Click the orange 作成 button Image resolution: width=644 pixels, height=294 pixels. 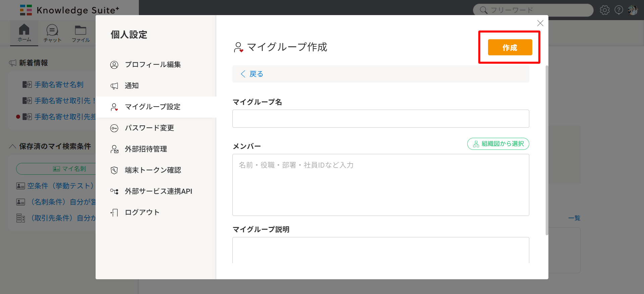pyautogui.click(x=509, y=47)
